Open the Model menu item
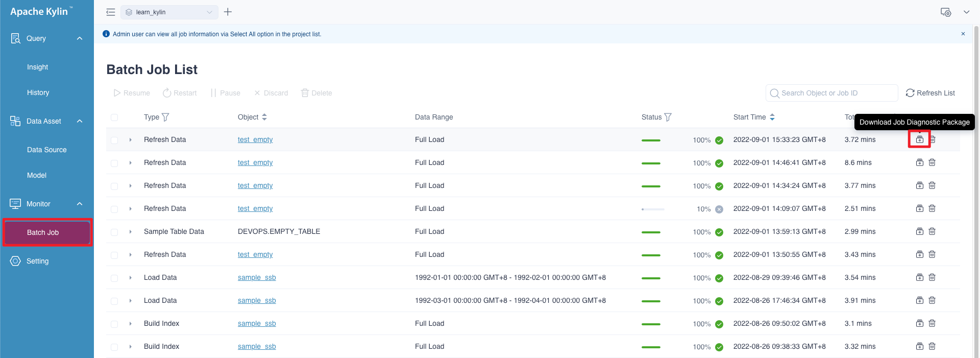The width and height of the screenshot is (980, 358). 37,175
